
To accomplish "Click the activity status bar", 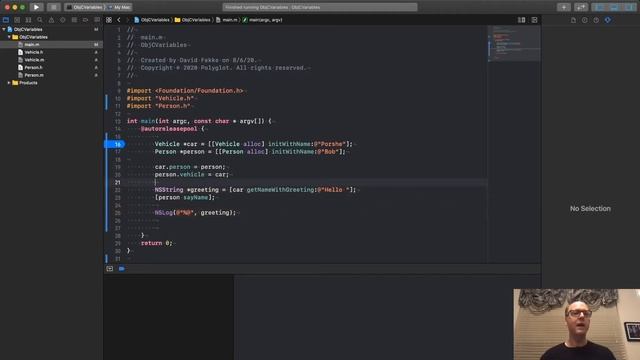I will pyautogui.click(x=320, y=7).
